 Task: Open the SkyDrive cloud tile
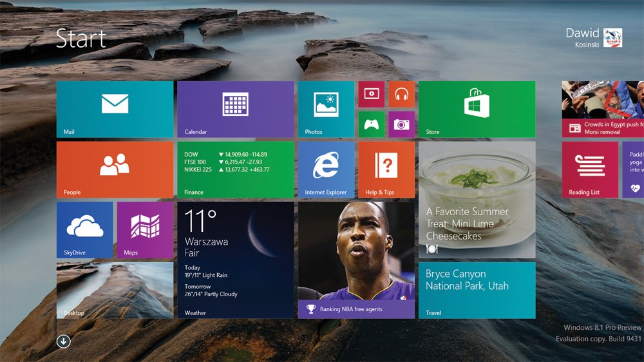(x=84, y=230)
